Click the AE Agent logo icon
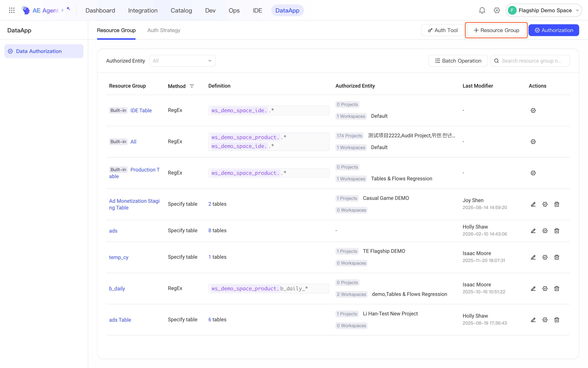Screen dimensions: 588x368 point(26,10)
